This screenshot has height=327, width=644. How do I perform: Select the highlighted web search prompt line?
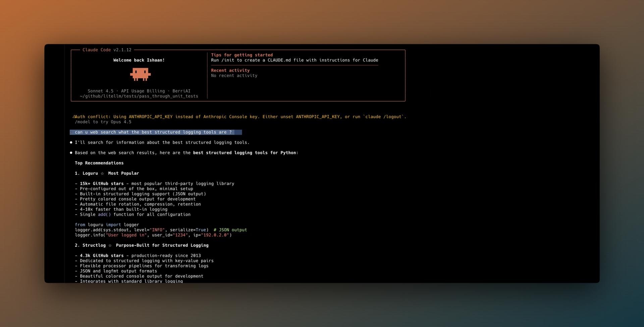pyautogui.click(x=153, y=132)
